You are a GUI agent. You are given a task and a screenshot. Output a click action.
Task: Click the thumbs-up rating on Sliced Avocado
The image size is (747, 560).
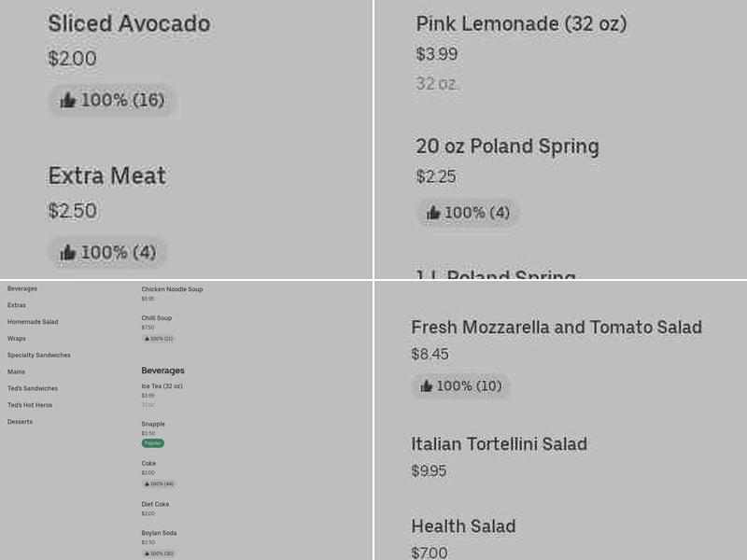112,100
